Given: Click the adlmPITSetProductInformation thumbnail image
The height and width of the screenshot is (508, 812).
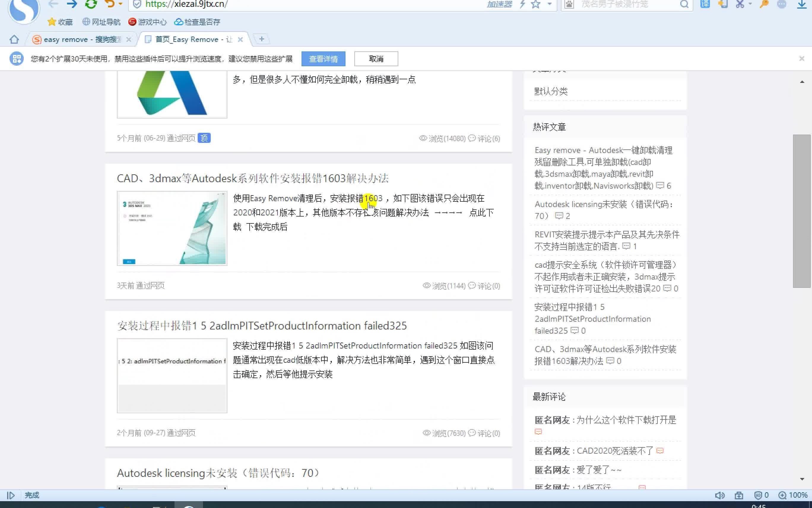Looking at the screenshot, I should [x=172, y=376].
